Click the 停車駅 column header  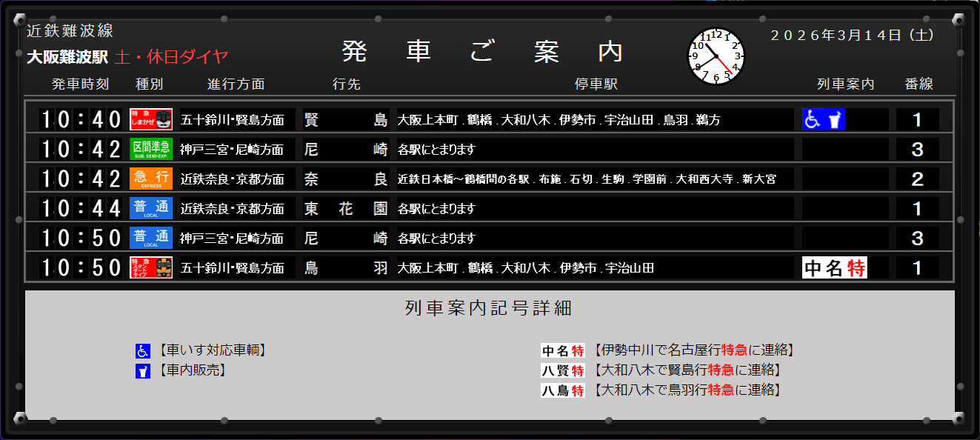click(596, 84)
